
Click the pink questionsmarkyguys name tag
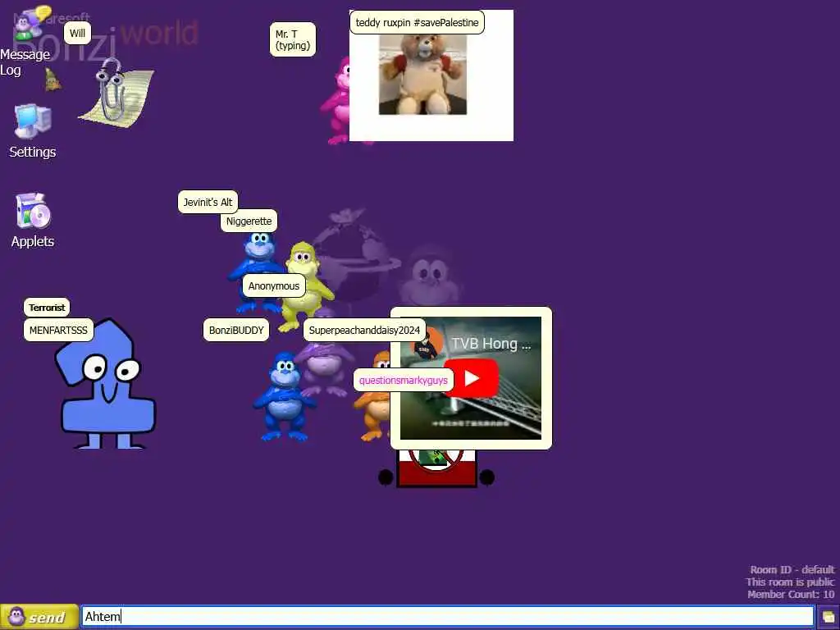pos(404,381)
